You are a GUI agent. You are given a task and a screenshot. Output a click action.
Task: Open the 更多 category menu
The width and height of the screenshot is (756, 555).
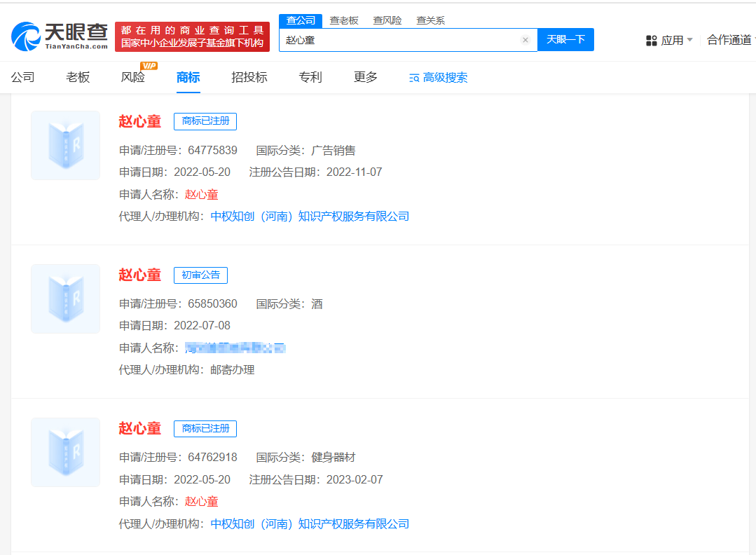[366, 77]
